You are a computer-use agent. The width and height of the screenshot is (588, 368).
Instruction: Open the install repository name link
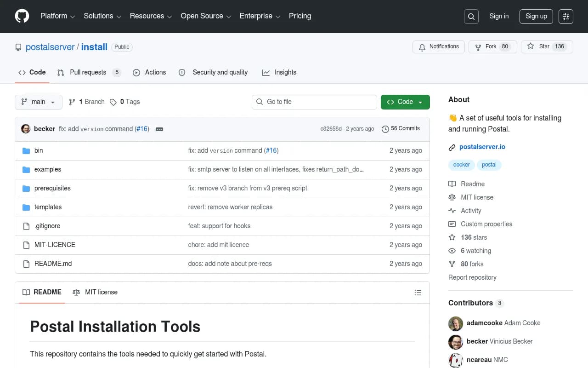tap(94, 47)
